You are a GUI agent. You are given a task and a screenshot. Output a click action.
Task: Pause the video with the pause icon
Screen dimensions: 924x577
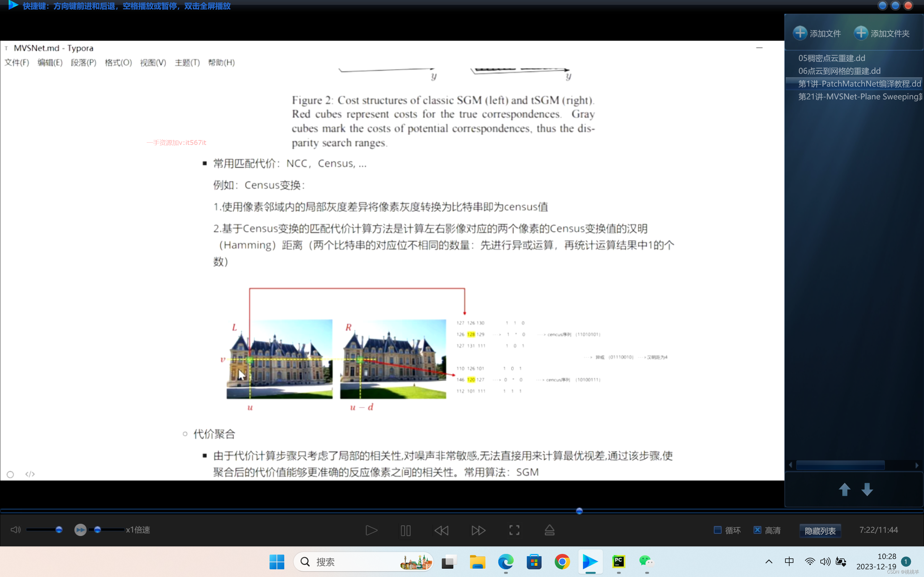pyautogui.click(x=406, y=530)
